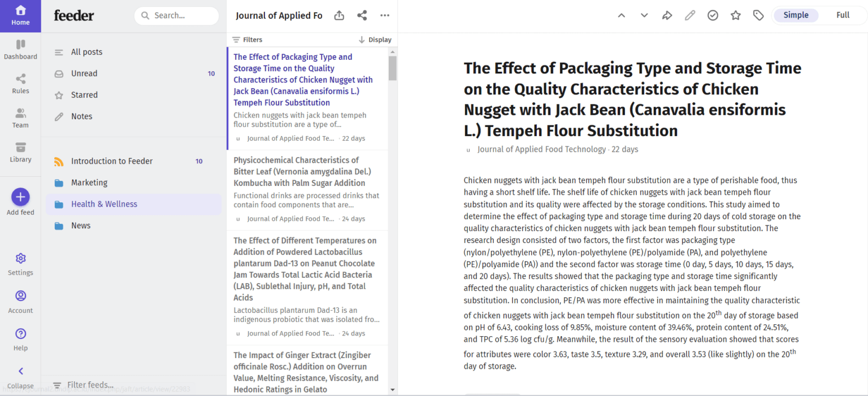Screen dimensions: 868x396
Task: Forward the article using the share arrow
Action: click(667, 15)
